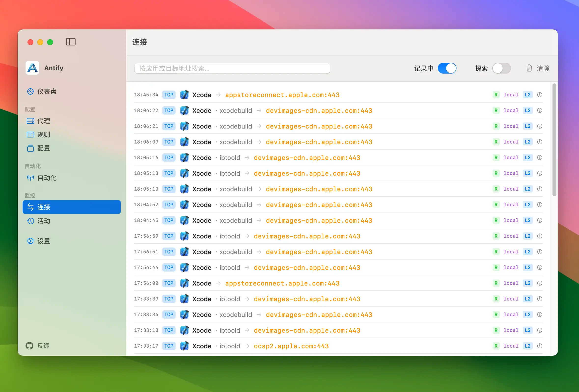Image resolution: width=579 pixels, height=392 pixels.
Task: Go to the 规则 rules page
Action: pyautogui.click(x=72, y=135)
